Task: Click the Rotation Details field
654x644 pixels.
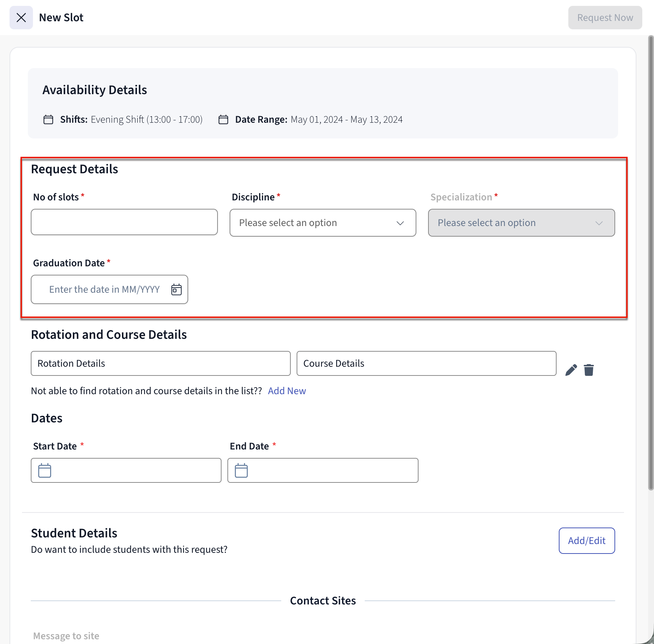Action: point(160,363)
